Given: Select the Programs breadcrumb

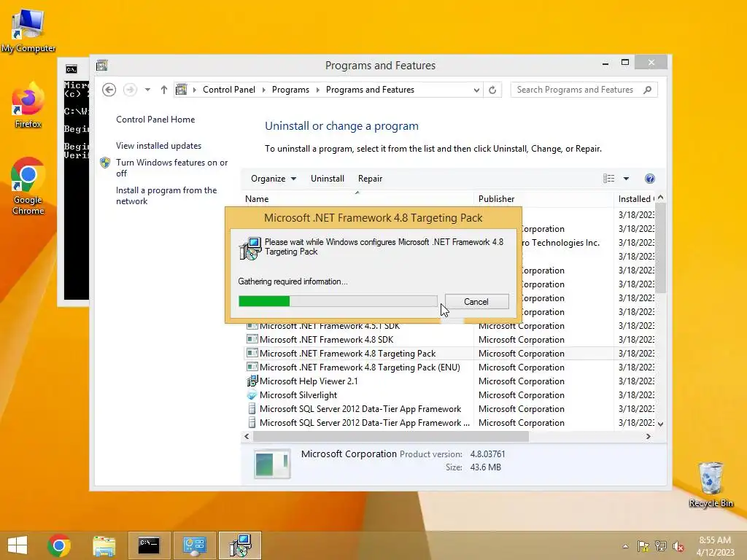Looking at the screenshot, I should [290, 90].
